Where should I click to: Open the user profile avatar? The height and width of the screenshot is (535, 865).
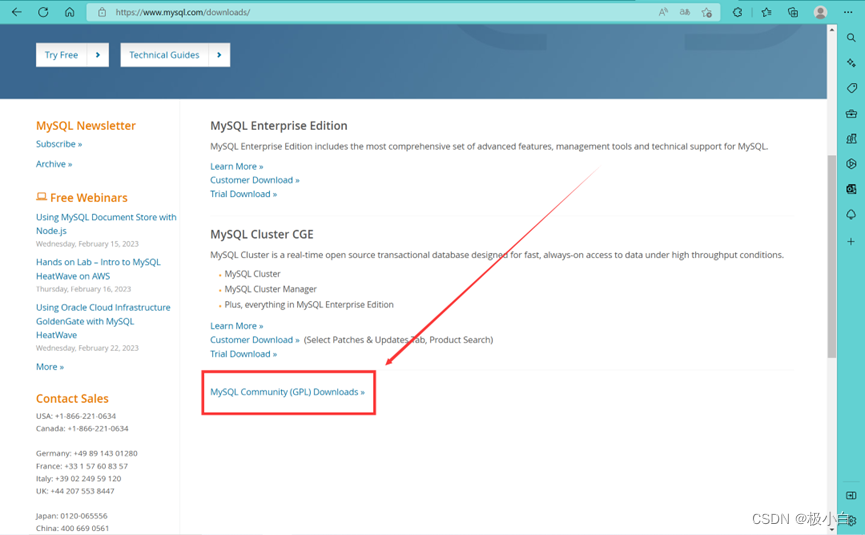(x=820, y=12)
